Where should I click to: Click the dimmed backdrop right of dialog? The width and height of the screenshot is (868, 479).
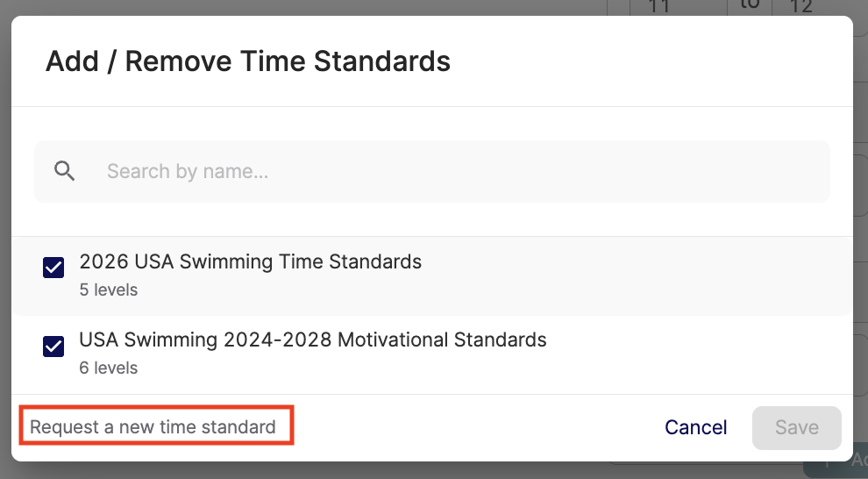coord(860,263)
